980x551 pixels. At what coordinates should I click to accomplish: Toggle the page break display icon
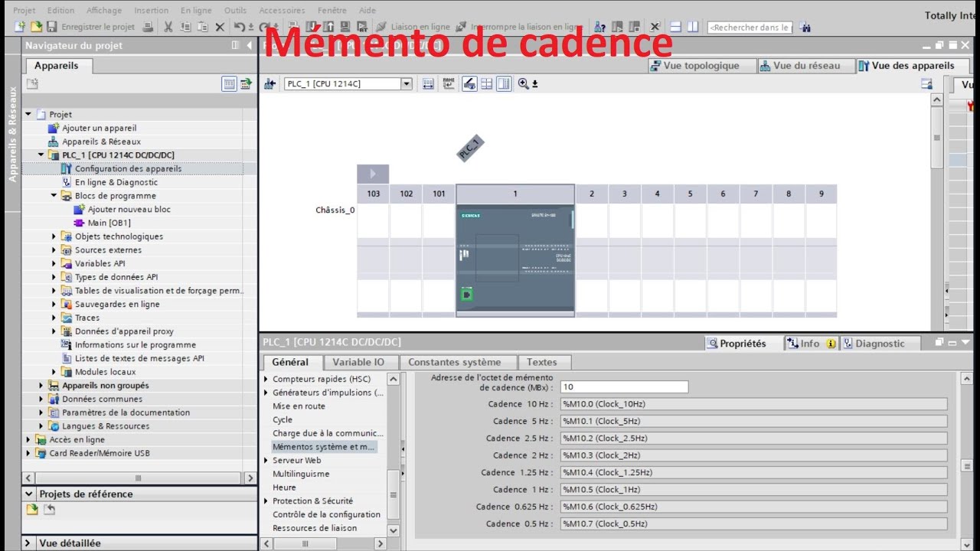pyautogui.click(x=487, y=83)
